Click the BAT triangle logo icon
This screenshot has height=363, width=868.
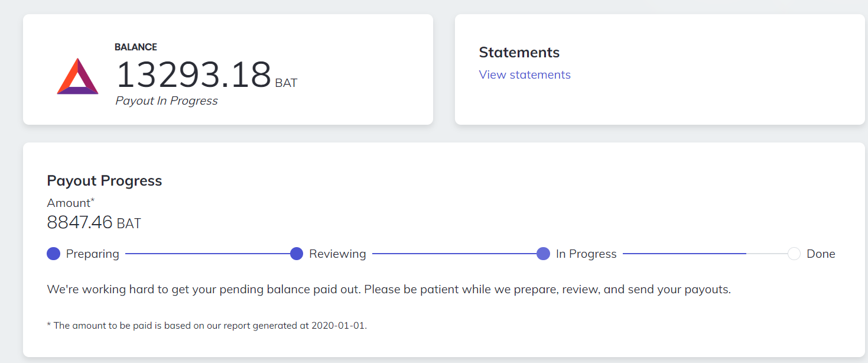tap(77, 77)
